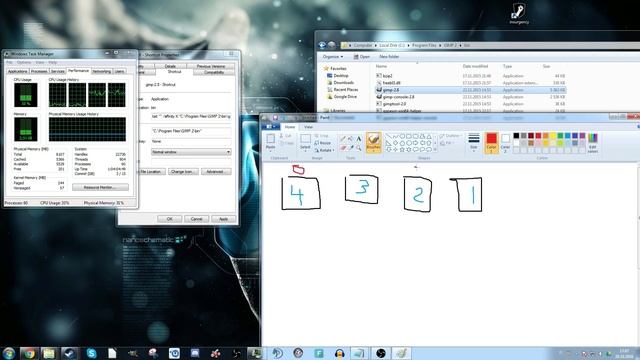The width and height of the screenshot is (640, 360).
Task: Click the Advanced button in Properties
Action: tap(216, 171)
